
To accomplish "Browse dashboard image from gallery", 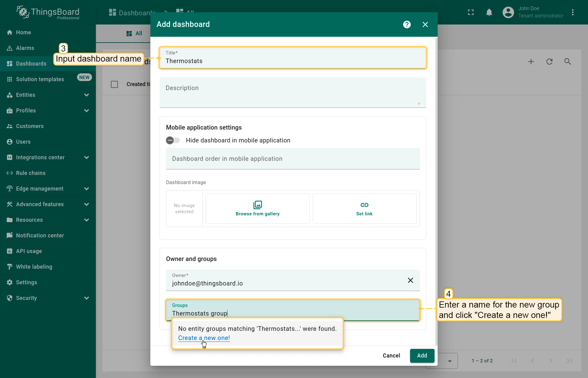I will coord(258,209).
